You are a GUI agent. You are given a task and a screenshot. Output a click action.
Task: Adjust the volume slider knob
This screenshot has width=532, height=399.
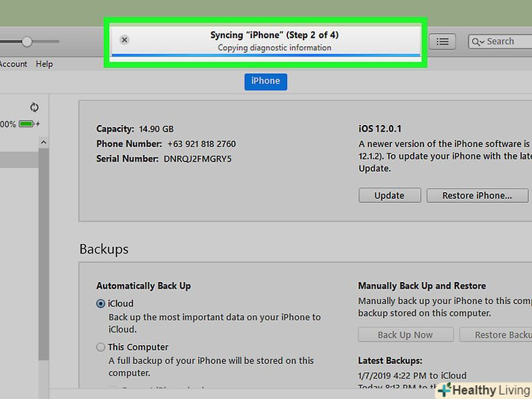(27, 42)
